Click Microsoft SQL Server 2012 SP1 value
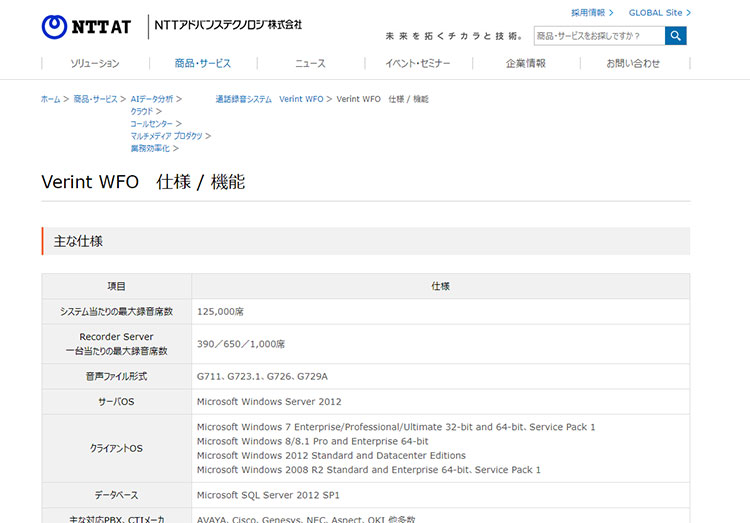The image size is (750, 523). pyautogui.click(x=268, y=495)
